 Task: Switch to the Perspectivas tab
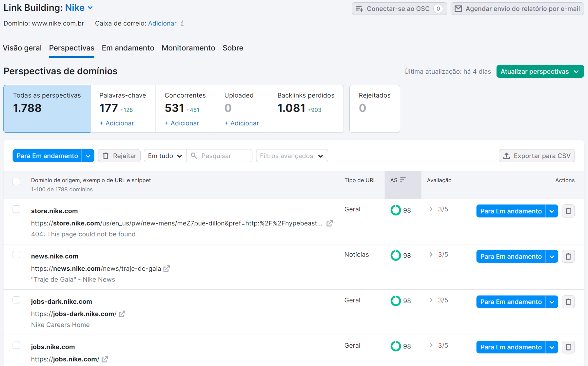click(x=72, y=48)
